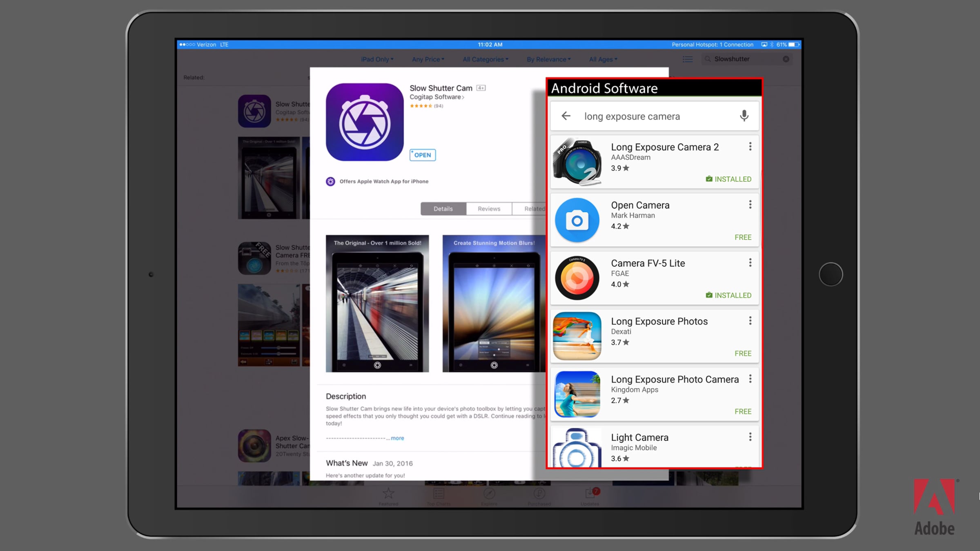Click the Camera FV-5 Lite app icon

tap(577, 278)
